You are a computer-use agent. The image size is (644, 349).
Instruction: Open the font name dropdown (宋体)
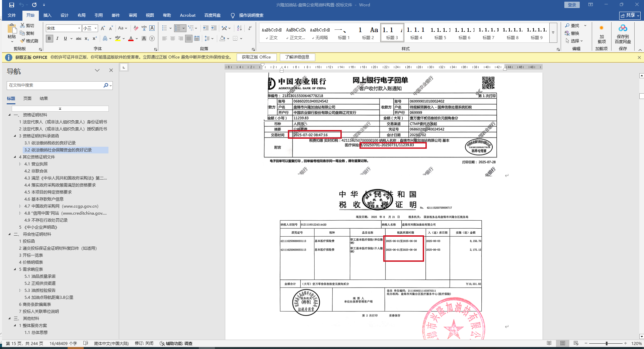79,28
